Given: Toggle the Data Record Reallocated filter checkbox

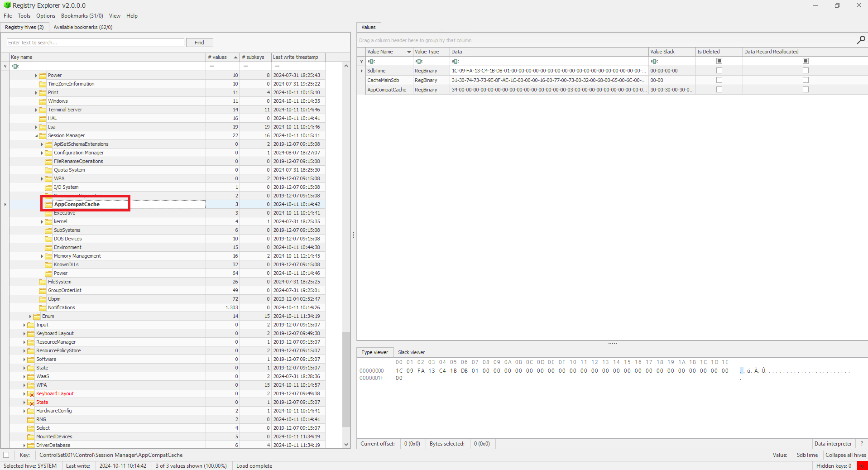Looking at the screenshot, I should 806,61.
